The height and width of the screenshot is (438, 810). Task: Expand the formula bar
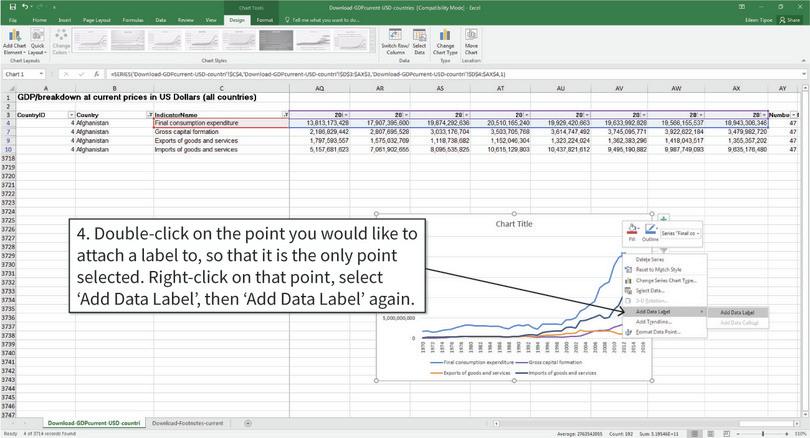coord(804,74)
